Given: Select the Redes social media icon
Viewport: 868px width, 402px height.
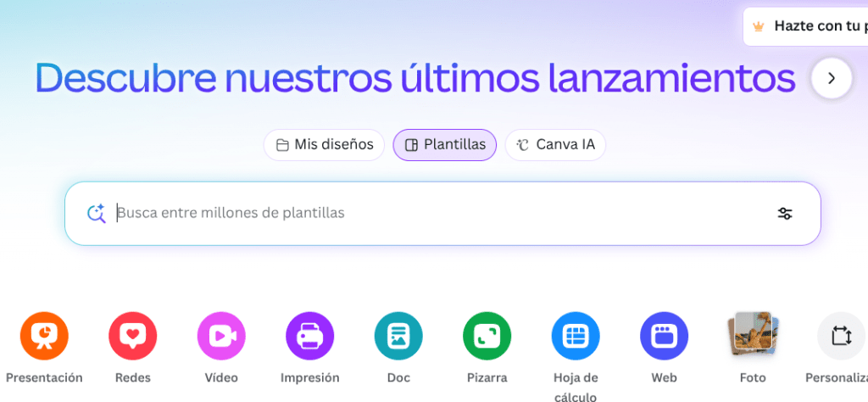Looking at the screenshot, I should pyautogui.click(x=133, y=336).
